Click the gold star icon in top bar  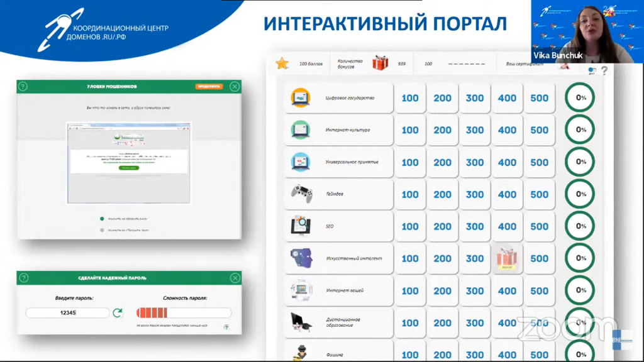tap(282, 63)
